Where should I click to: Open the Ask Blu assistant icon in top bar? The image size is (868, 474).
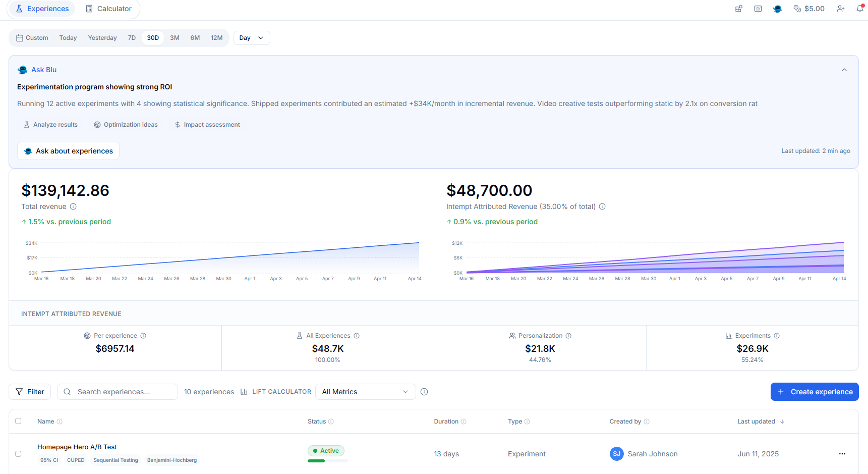pos(777,9)
